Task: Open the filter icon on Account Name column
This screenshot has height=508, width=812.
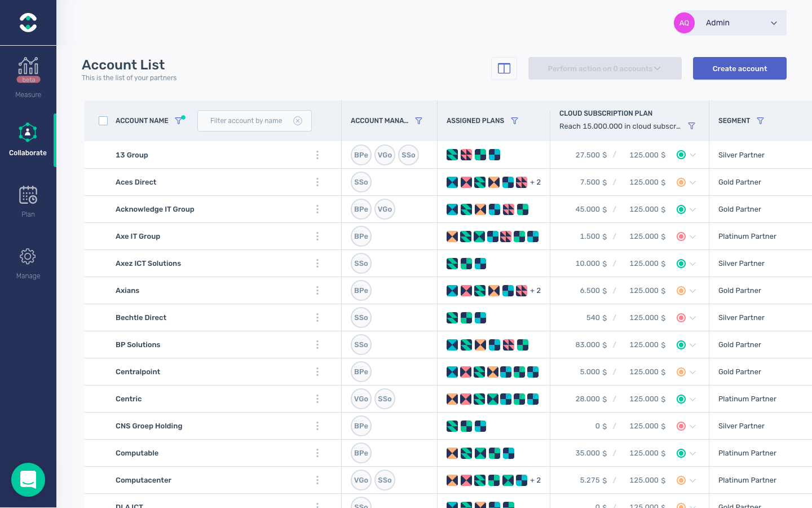Action: [180, 119]
